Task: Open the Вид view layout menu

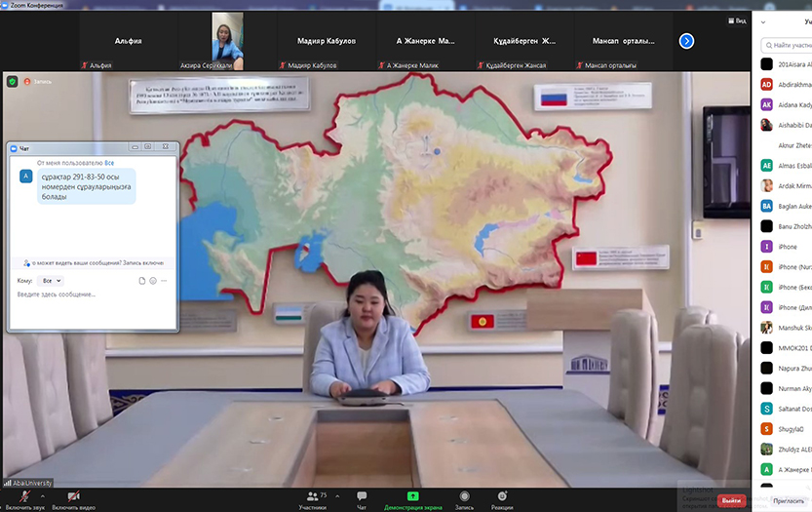Action: [x=737, y=20]
